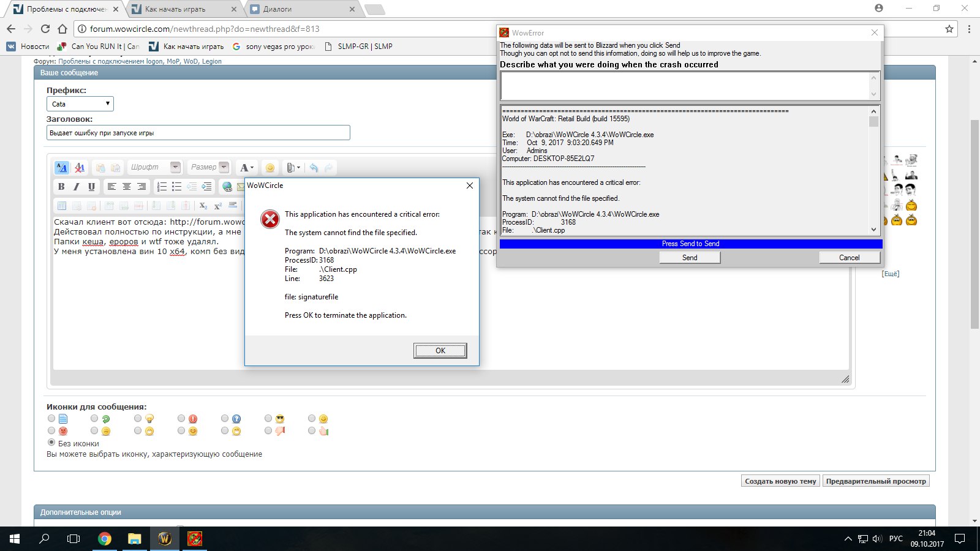Select the red exclamation mark message icon
The height and width of the screenshot is (551, 980).
pyautogui.click(x=182, y=419)
